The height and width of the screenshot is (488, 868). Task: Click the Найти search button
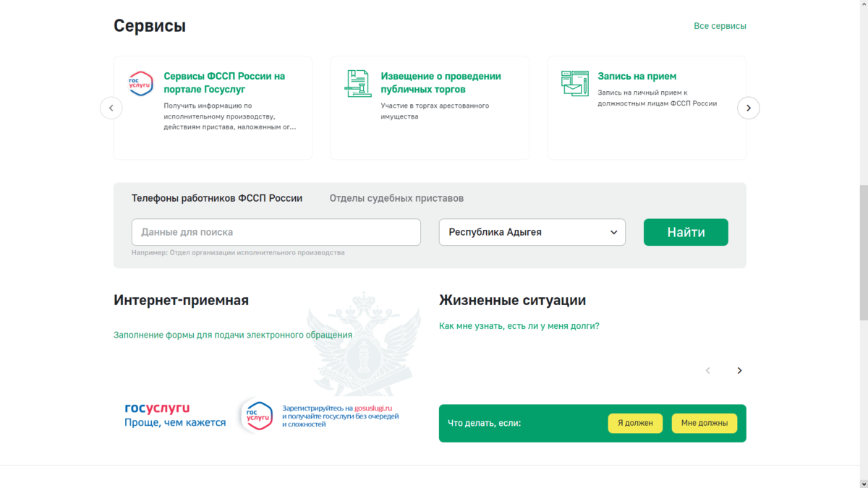686,232
